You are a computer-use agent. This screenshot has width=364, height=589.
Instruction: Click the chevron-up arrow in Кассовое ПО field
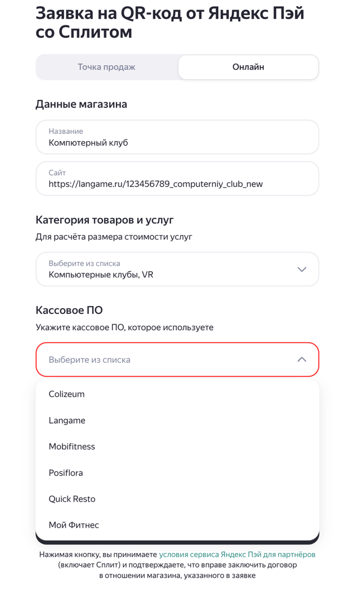click(302, 359)
